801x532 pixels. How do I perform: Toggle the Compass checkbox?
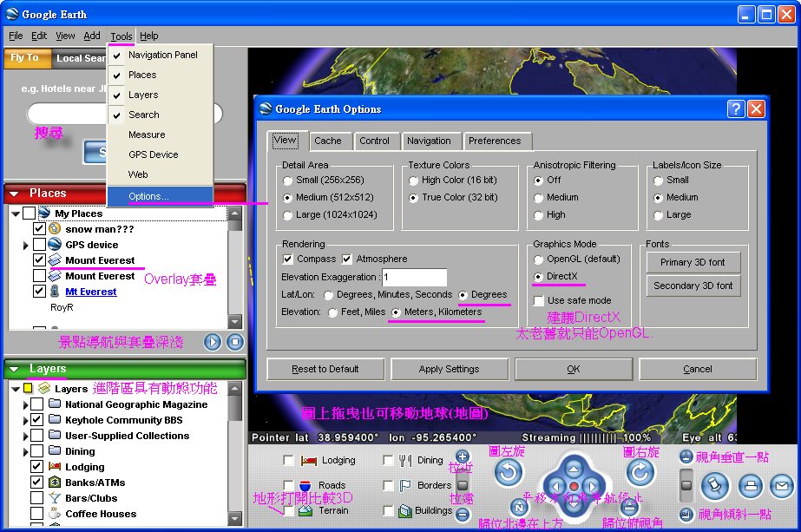287,259
